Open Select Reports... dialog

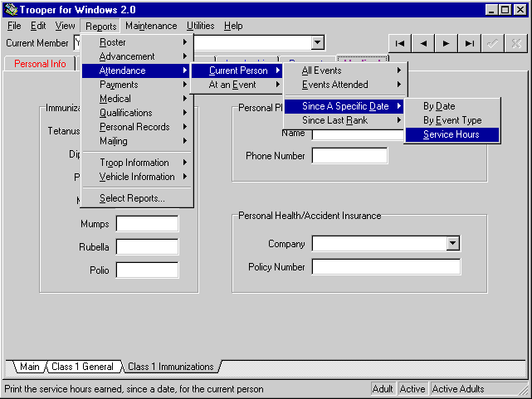coord(138,198)
